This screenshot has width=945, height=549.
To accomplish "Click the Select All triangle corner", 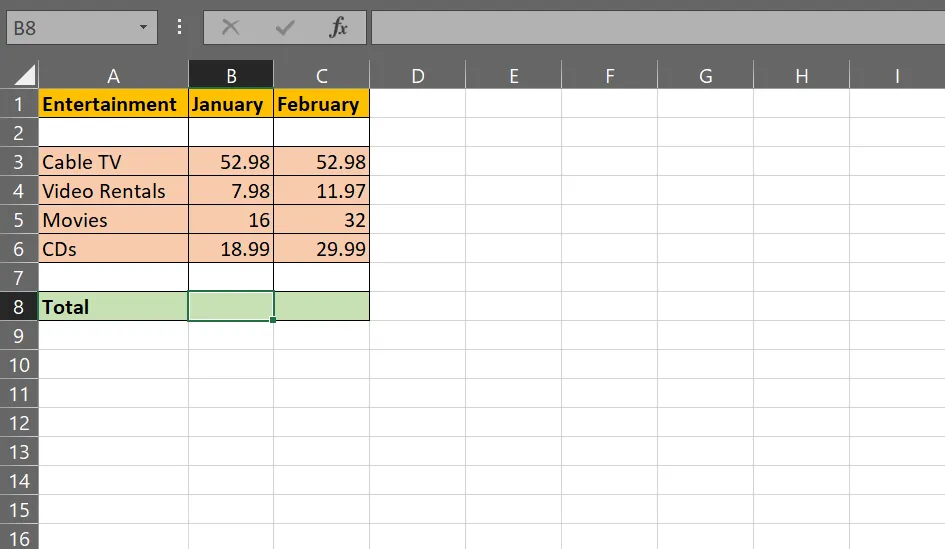I will click(x=25, y=75).
